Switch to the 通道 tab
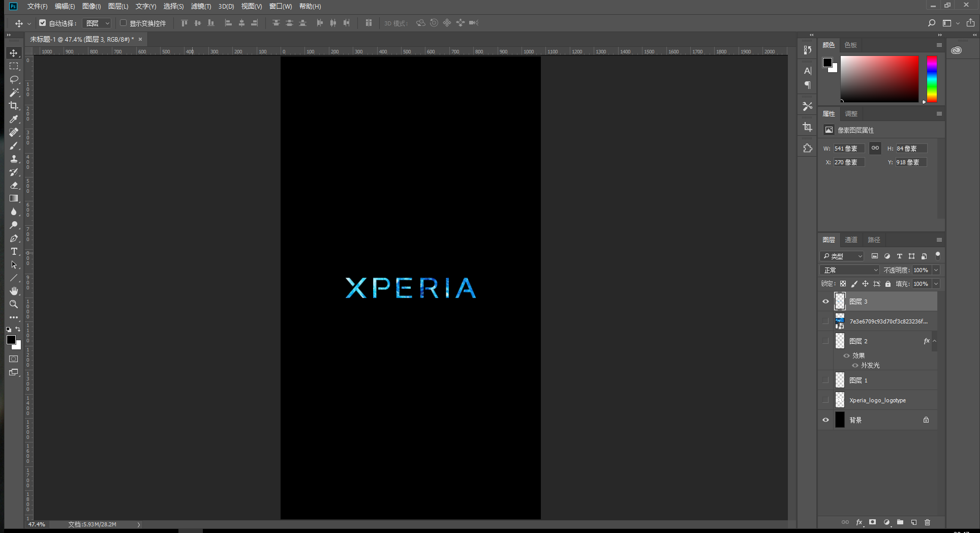This screenshot has height=533, width=980. pos(851,240)
